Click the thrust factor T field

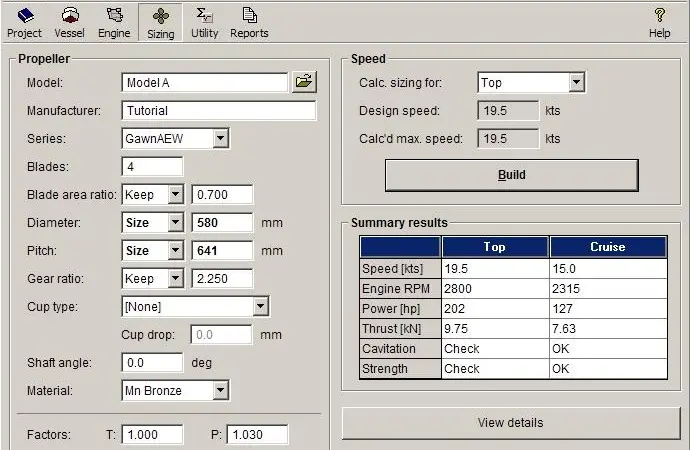pos(152,435)
